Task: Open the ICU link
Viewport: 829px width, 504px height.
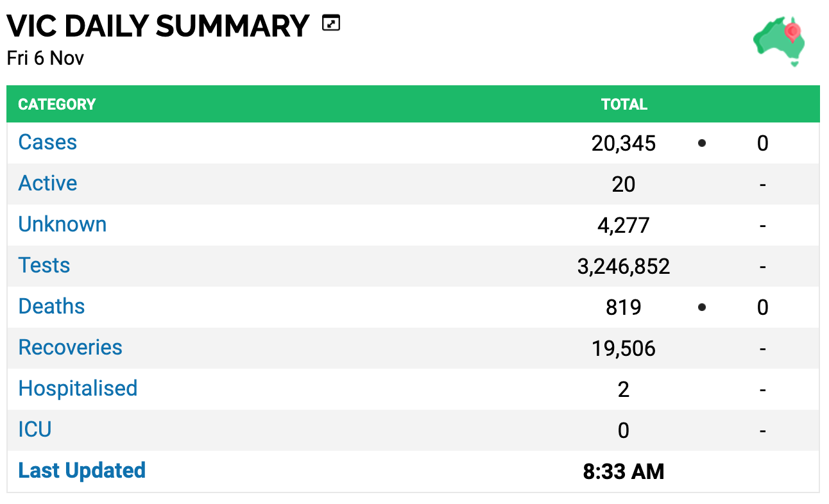Action: point(35,430)
